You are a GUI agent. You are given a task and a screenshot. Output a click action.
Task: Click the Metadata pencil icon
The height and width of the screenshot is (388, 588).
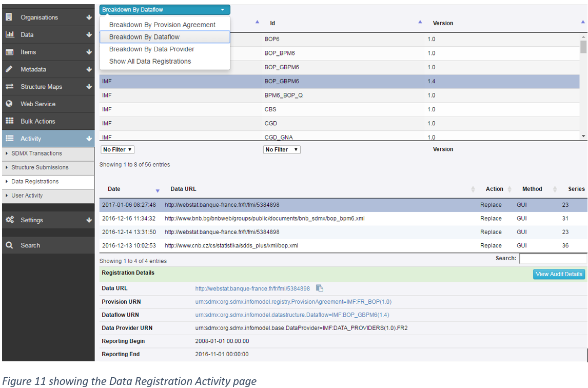9,69
